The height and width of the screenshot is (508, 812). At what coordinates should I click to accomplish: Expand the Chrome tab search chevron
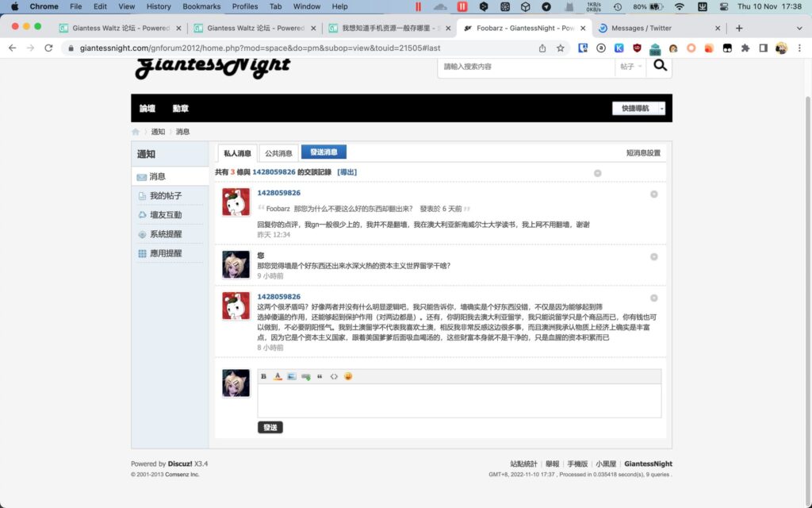coord(795,28)
